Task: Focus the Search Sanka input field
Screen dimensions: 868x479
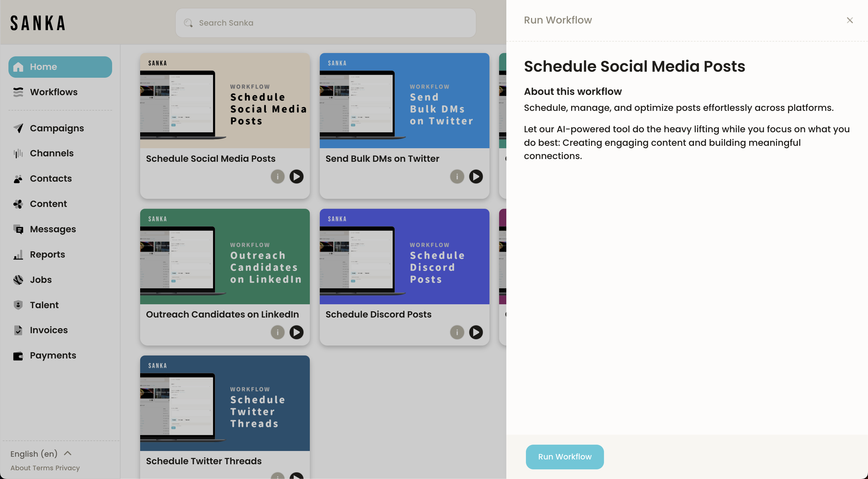Action: pos(325,23)
